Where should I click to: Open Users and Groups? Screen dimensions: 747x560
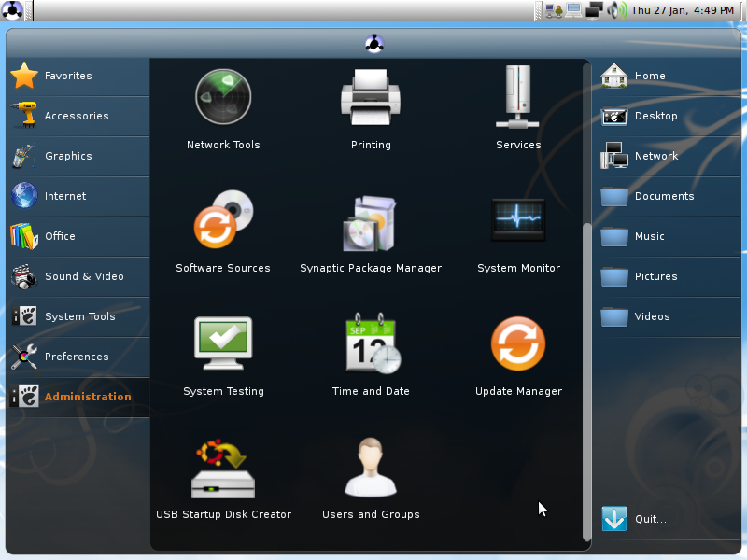click(371, 468)
